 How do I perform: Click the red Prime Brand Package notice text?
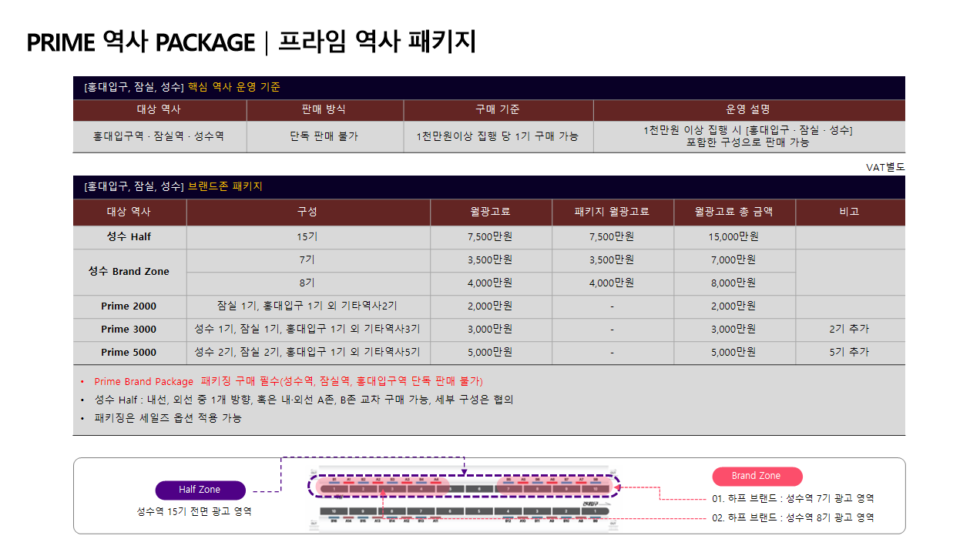click(288, 381)
